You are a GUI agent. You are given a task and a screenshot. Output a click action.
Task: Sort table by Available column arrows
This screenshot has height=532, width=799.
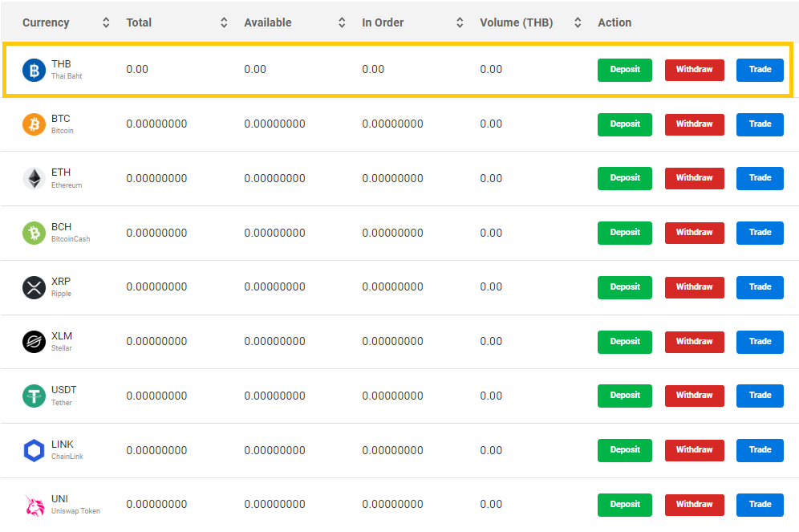coord(342,22)
